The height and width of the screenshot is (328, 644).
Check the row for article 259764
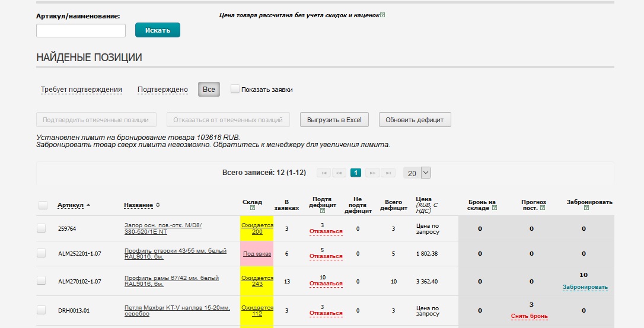[x=42, y=228]
